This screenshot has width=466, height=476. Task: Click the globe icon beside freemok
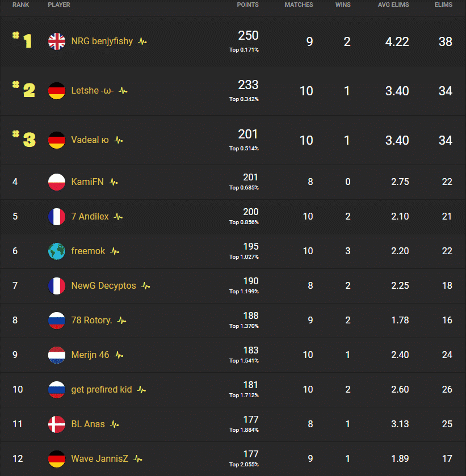(x=56, y=251)
